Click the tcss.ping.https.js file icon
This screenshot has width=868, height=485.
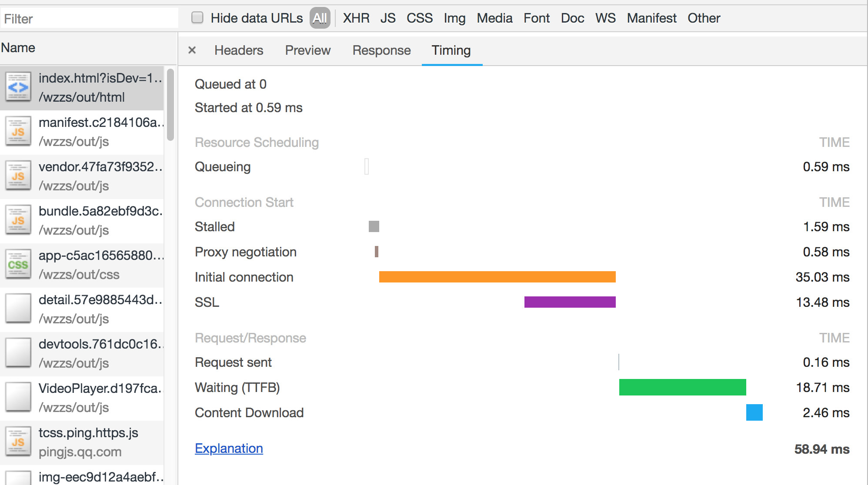click(18, 442)
